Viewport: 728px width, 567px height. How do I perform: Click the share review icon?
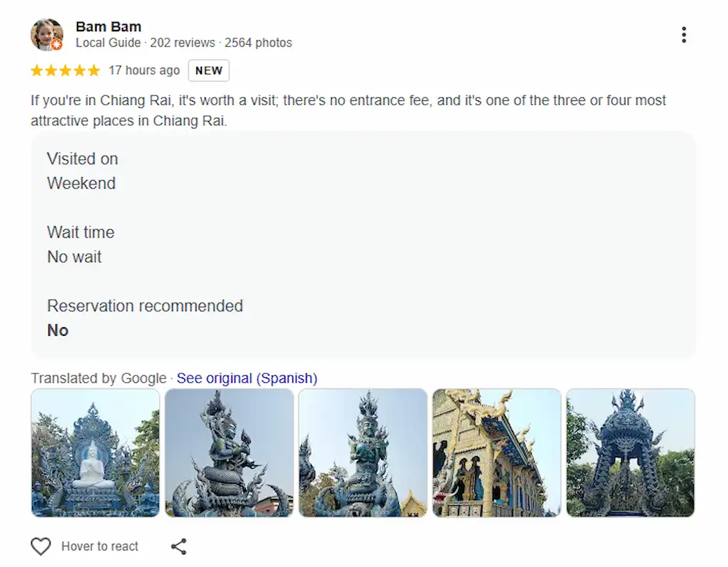[x=178, y=546]
